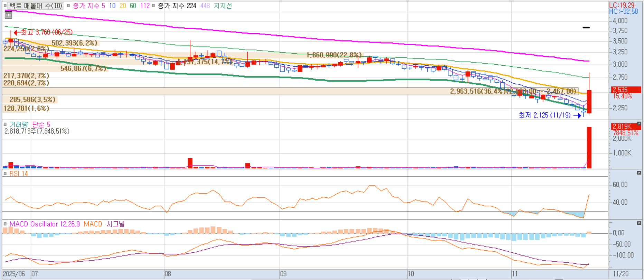Click the 09 month axis label

click(x=283, y=274)
